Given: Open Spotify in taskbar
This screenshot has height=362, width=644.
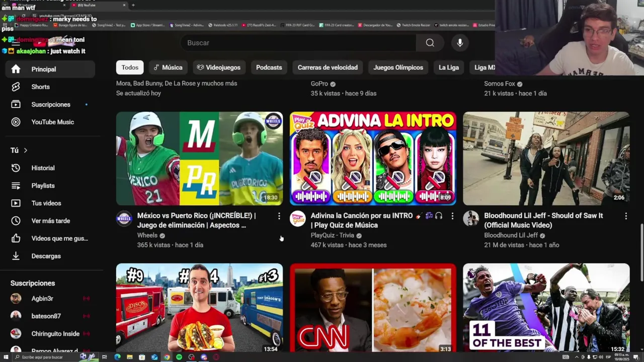Looking at the screenshot, I should click(x=179, y=357).
